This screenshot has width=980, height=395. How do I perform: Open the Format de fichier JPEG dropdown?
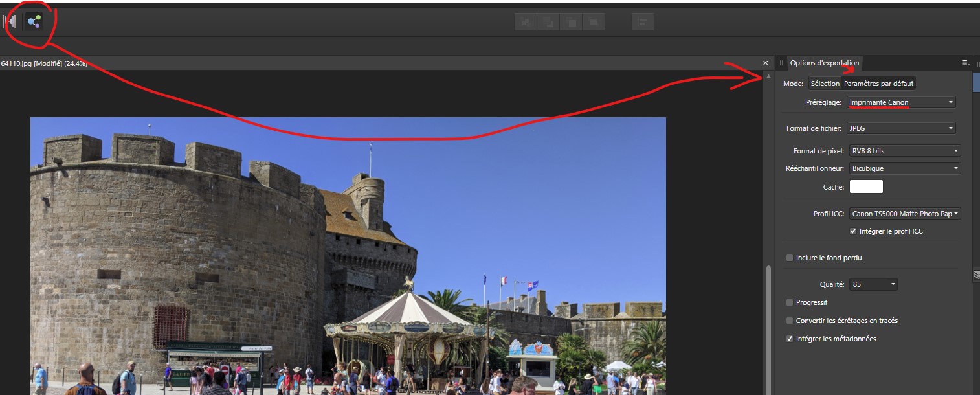click(x=901, y=128)
